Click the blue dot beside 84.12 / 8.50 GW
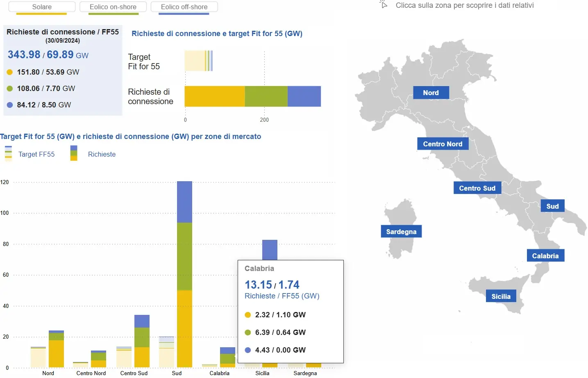Screen dimensions: 588x378 (10, 105)
